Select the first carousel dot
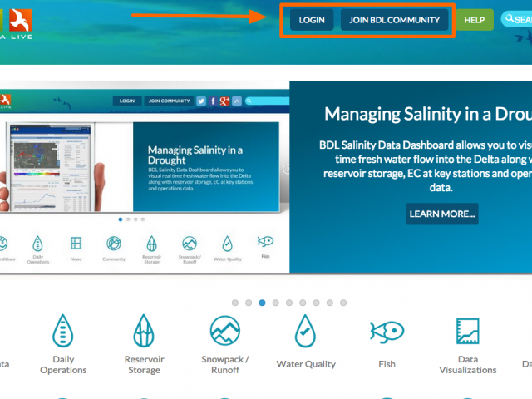This screenshot has height=399, width=532. point(235,303)
